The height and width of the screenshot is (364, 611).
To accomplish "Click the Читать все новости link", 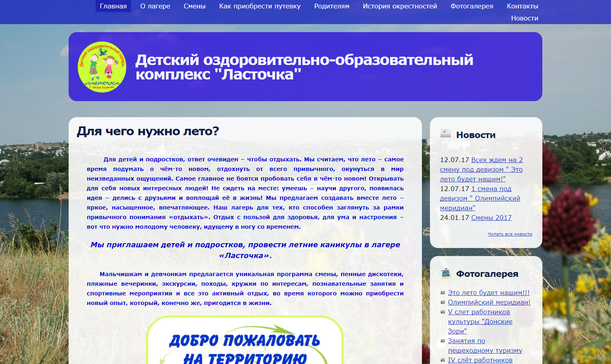I will tap(510, 234).
